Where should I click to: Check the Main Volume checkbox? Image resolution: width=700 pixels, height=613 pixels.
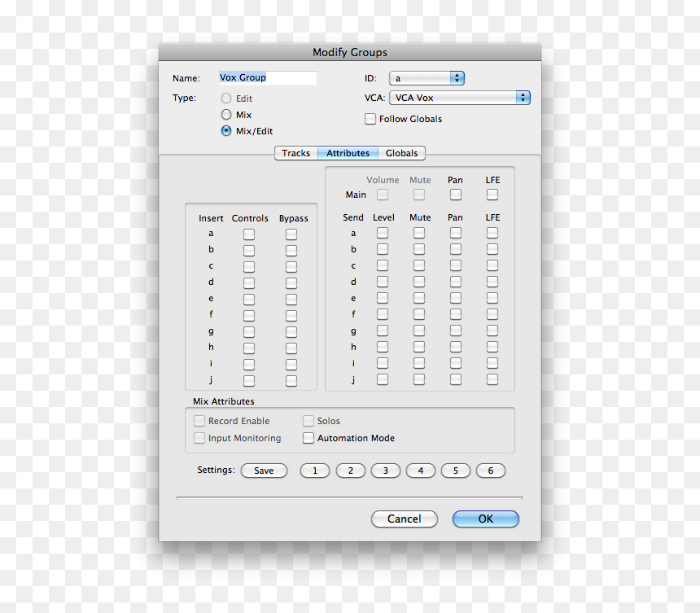[x=383, y=195]
